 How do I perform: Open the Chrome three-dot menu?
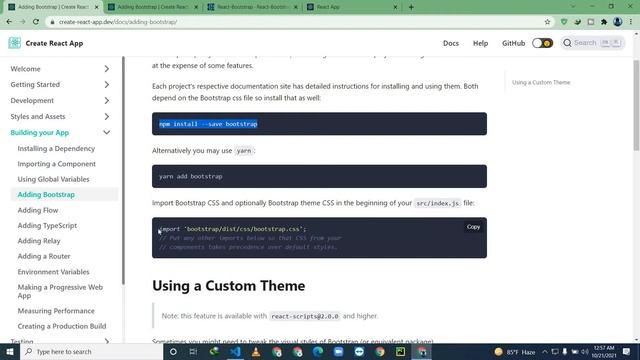631,22
